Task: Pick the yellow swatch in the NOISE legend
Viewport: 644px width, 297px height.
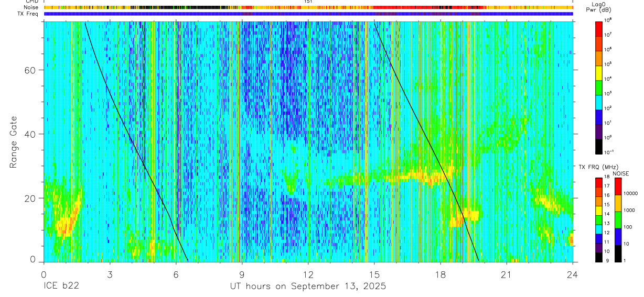Action: [618, 203]
